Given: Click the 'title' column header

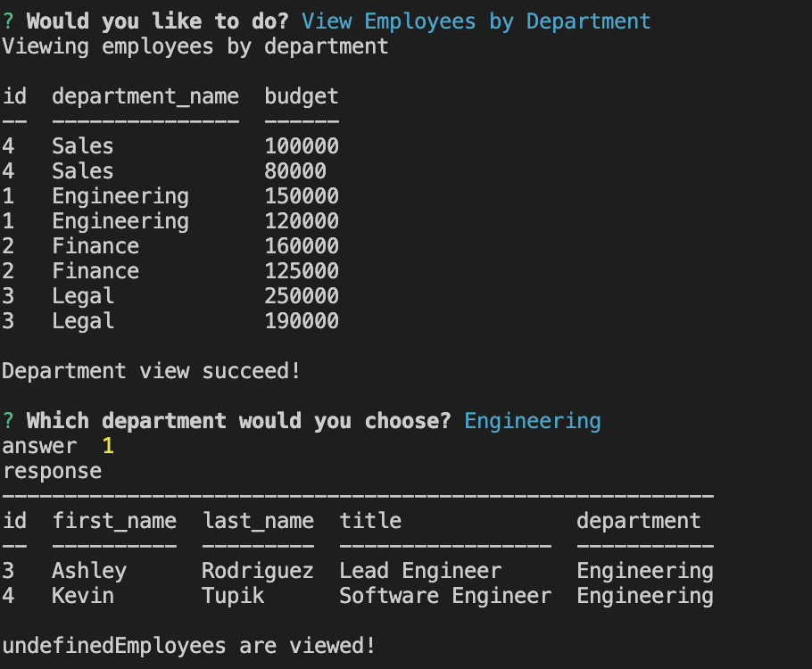Looking at the screenshot, I should (x=370, y=520).
